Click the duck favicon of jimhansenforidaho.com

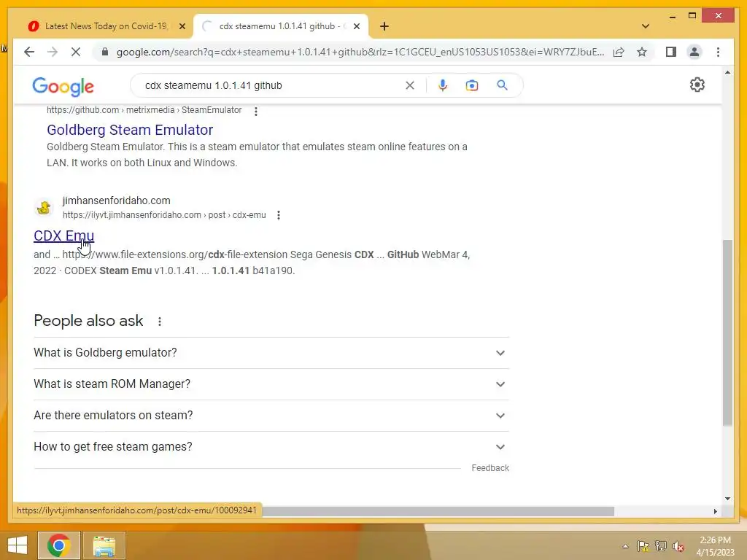coord(44,208)
